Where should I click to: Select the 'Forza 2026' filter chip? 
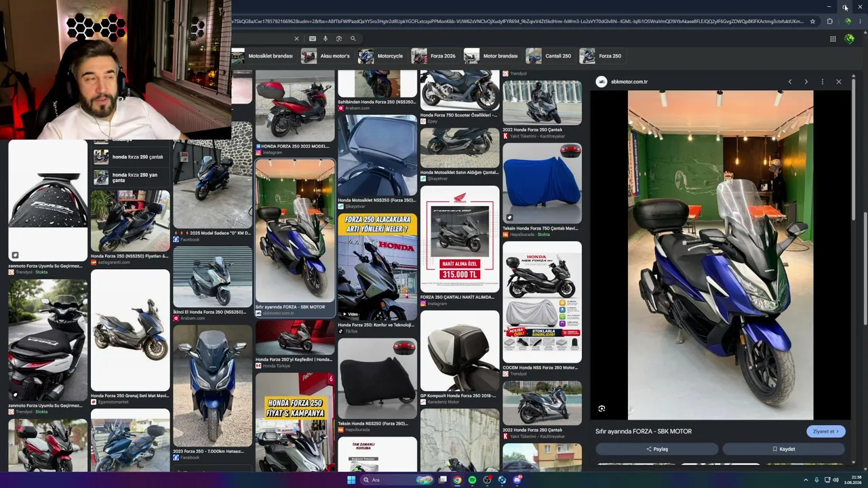tap(434, 56)
